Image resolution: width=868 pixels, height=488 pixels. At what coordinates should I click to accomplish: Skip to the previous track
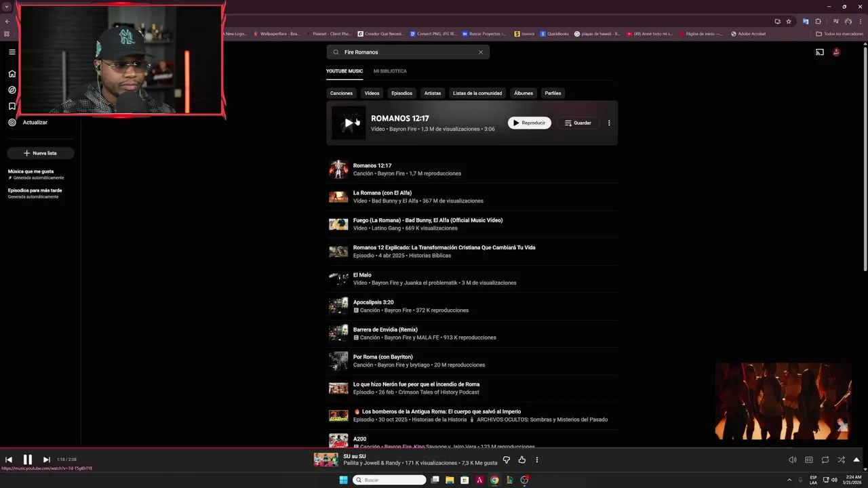coord(9,460)
